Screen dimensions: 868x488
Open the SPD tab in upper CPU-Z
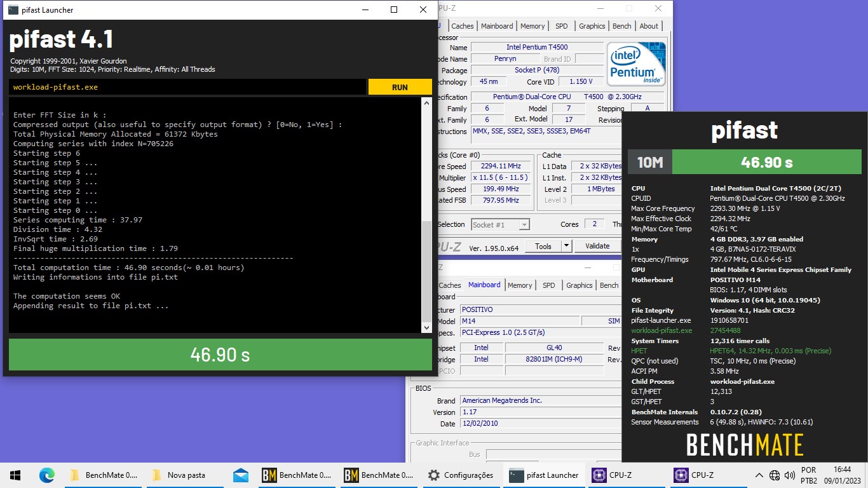pyautogui.click(x=562, y=26)
